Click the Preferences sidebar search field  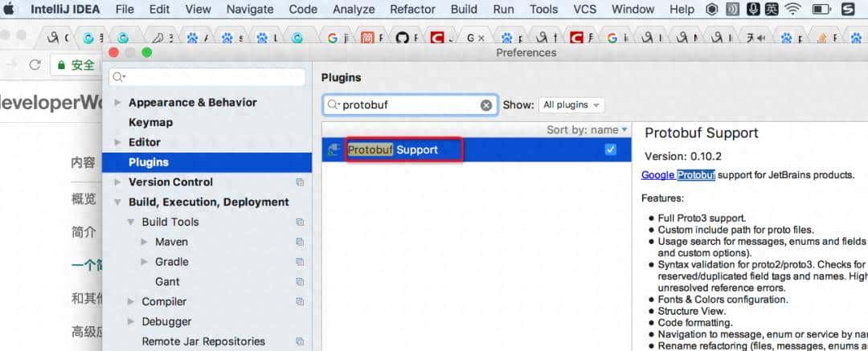pos(207,77)
